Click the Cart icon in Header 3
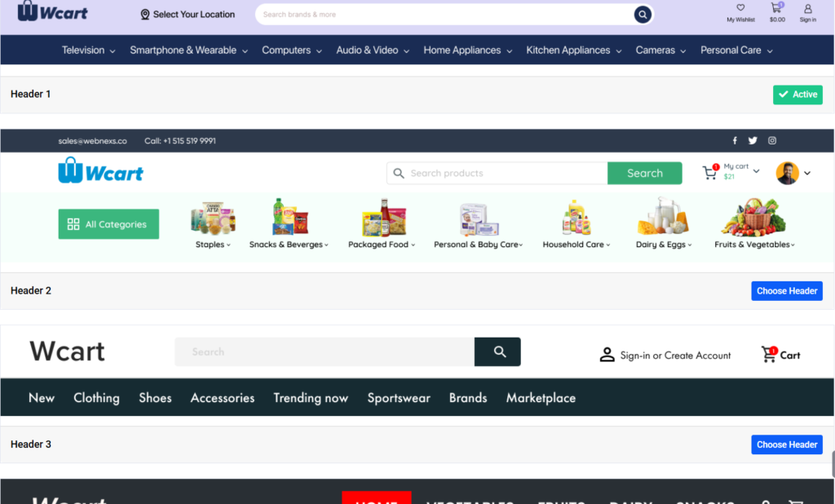 point(769,354)
